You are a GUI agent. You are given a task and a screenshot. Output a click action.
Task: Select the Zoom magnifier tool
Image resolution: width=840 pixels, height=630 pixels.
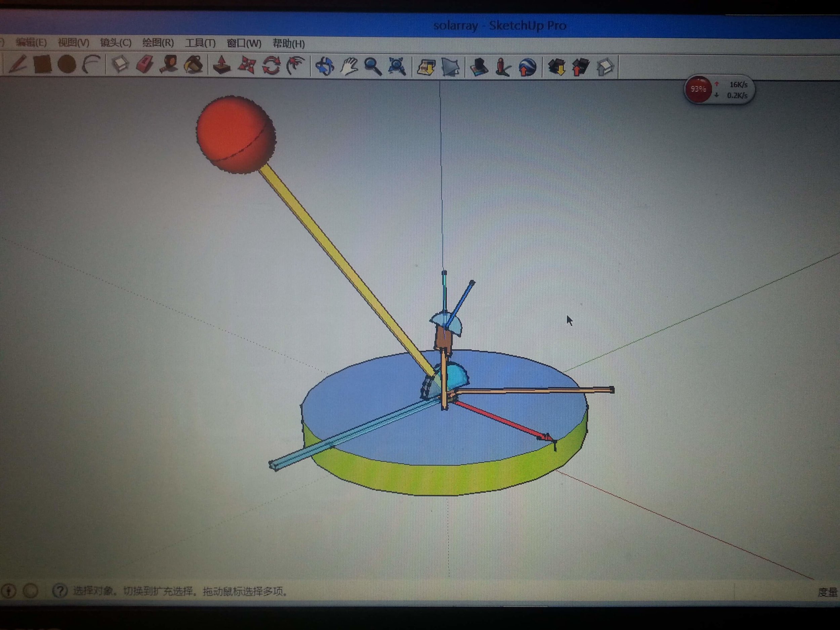373,67
